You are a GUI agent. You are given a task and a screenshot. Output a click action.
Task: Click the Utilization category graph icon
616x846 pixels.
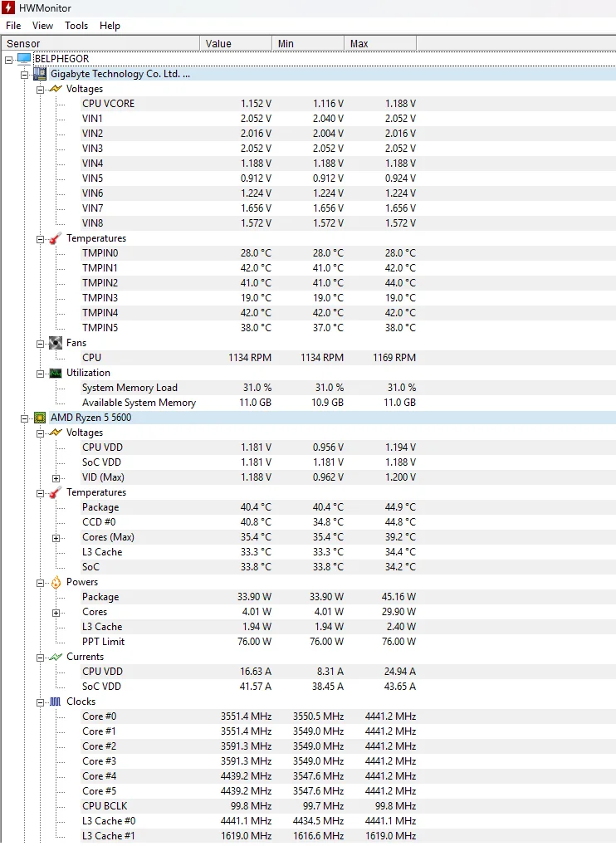(x=56, y=373)
